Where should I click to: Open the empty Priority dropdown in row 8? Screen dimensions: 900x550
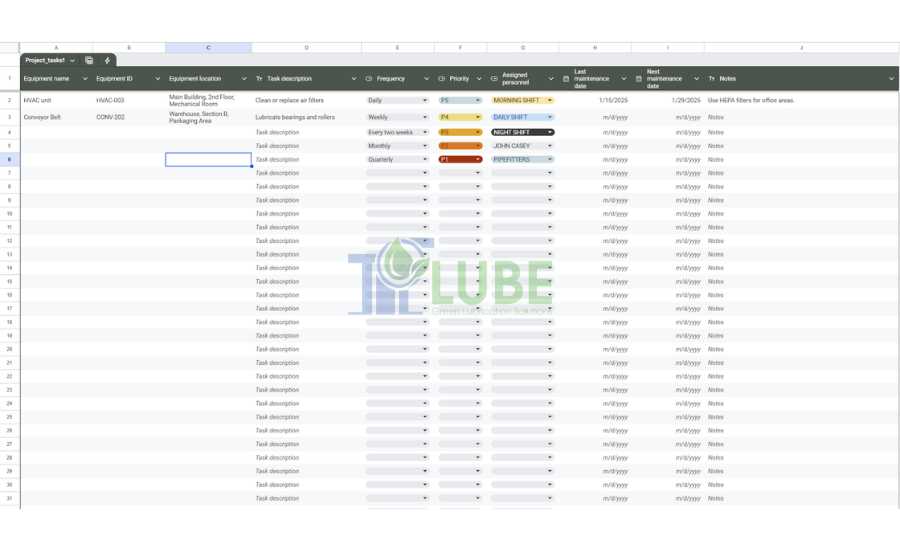click(x=460, y=187)
